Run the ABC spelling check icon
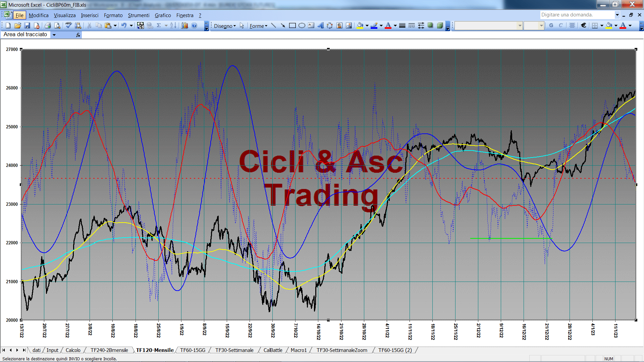This screenshot has width=644, height=362. [x=68, y=25]
